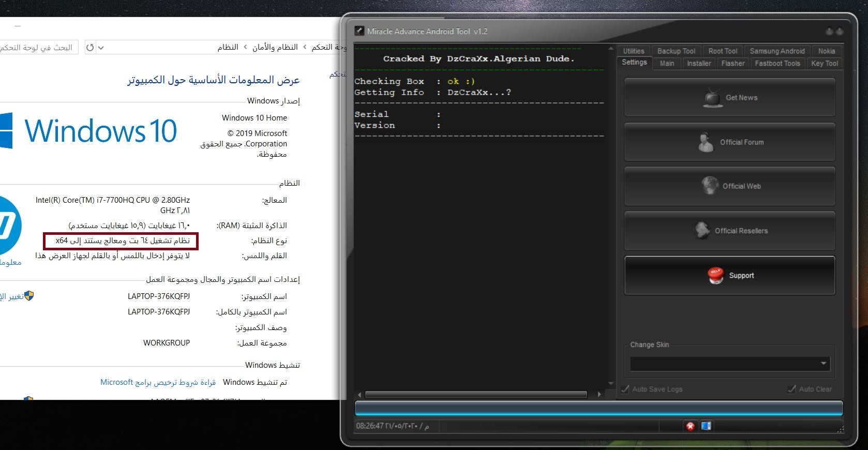868x450 pixels.
Task: Click the log horizontal scroll left arrow
Action: pyautogui.click(x=360, y=394)
